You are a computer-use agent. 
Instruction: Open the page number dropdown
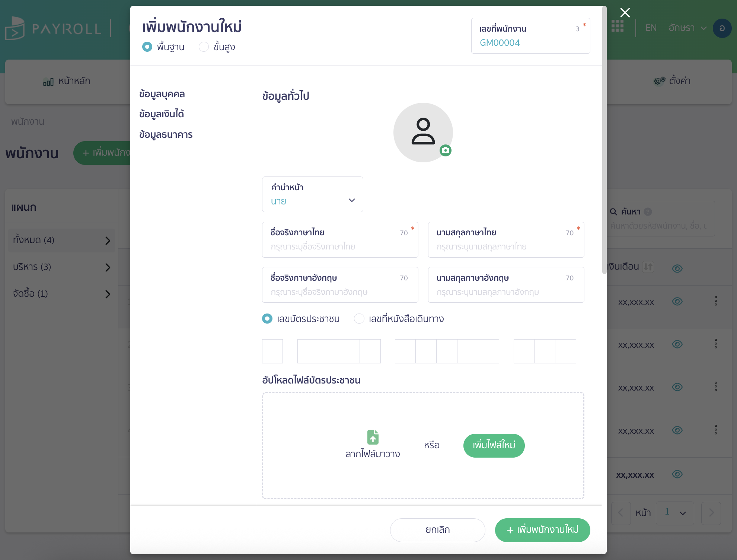(x=675, y=513)
